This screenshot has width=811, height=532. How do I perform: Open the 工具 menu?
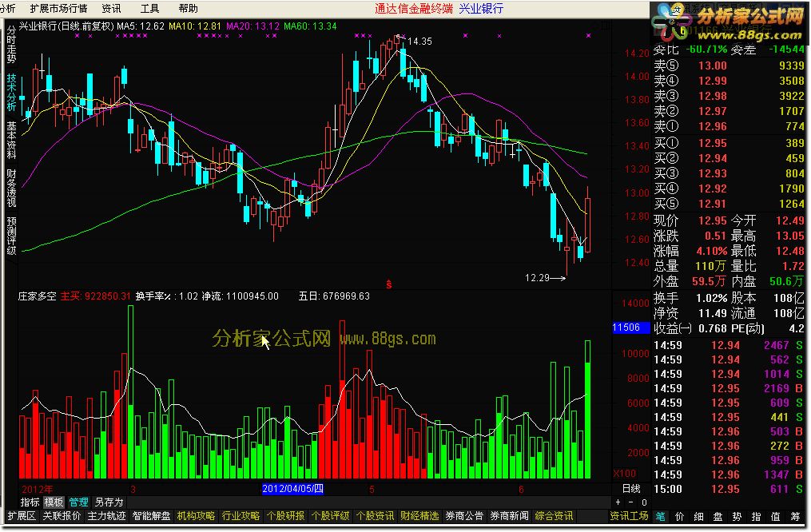[x=150, y=8]
